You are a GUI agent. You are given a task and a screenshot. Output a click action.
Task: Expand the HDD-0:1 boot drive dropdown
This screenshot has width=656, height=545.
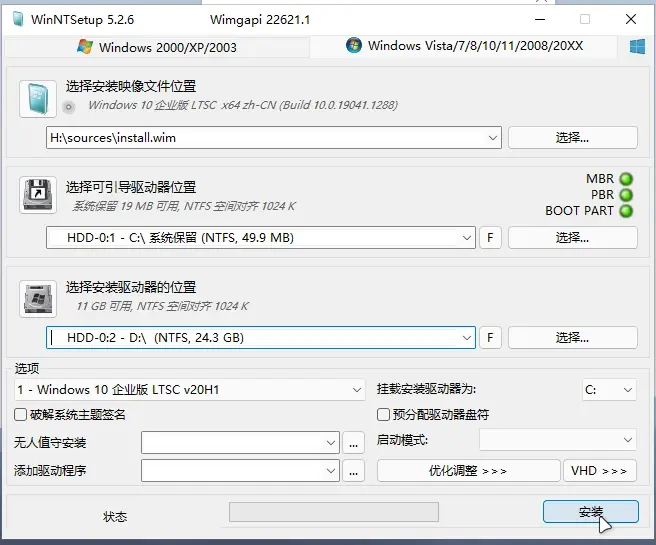point(467,238)
